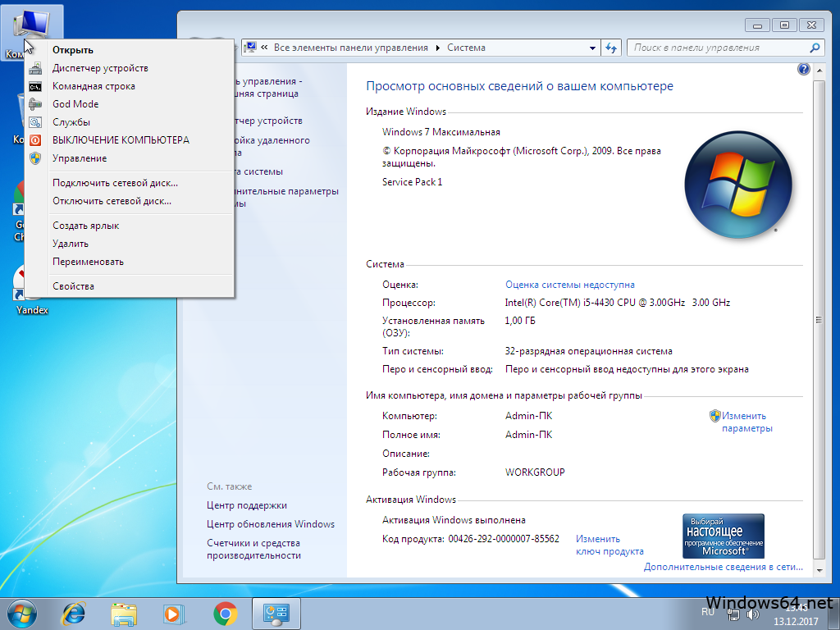
Task: Switch to Control Panel taskbar button
Action: [276, 614]
